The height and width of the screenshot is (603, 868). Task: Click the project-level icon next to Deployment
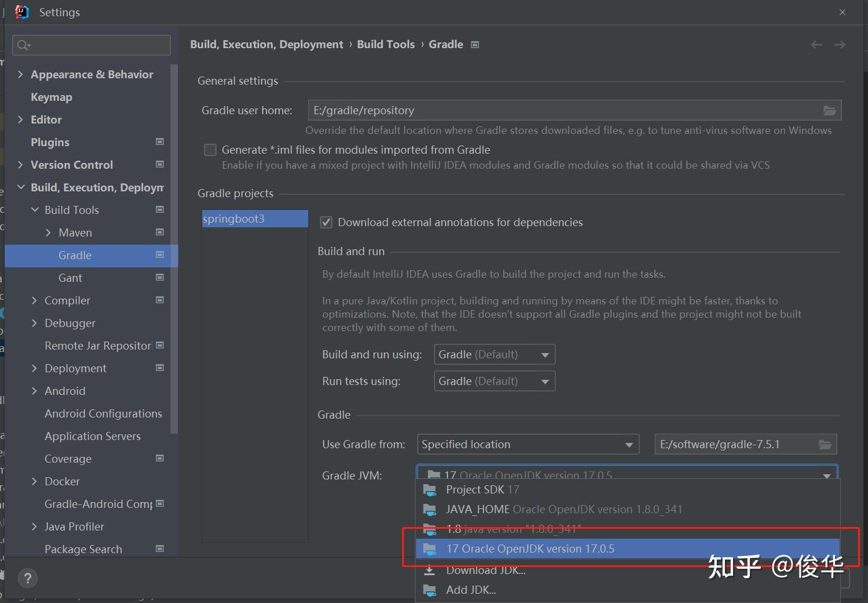160,368
